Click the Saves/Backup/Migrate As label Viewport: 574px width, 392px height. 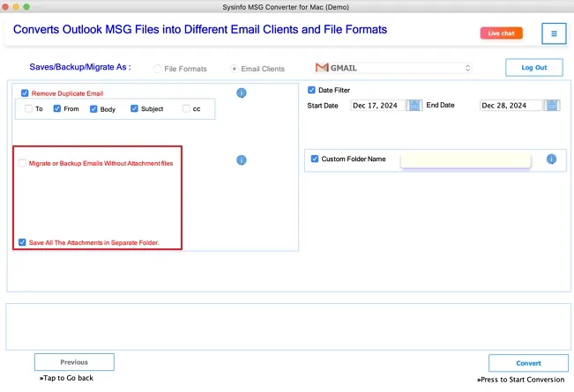click(x=80, y=67)
